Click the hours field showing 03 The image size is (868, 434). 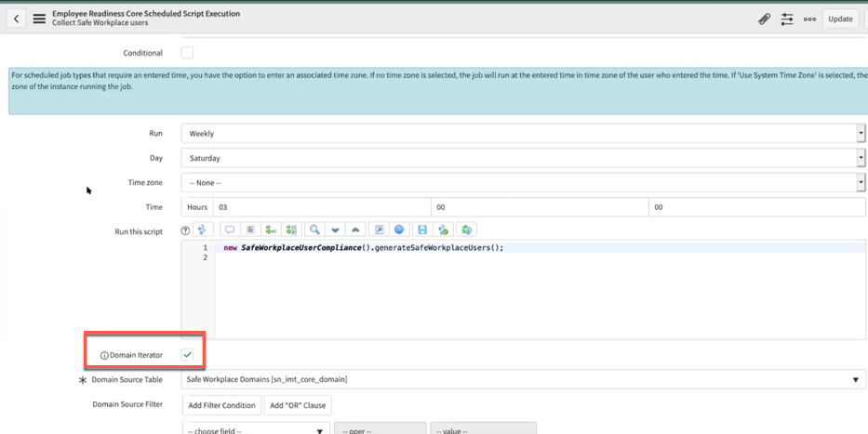pos(322,207)
